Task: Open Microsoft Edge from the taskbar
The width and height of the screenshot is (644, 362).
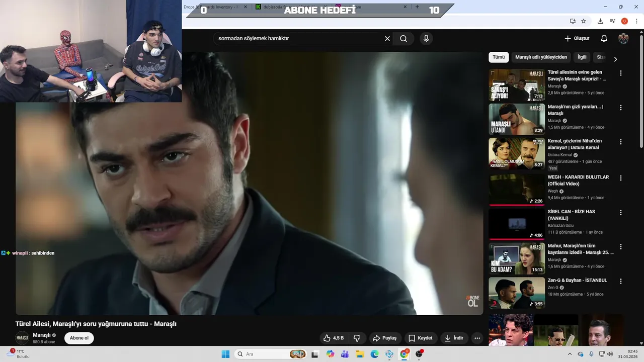Action: click(374, 354)
